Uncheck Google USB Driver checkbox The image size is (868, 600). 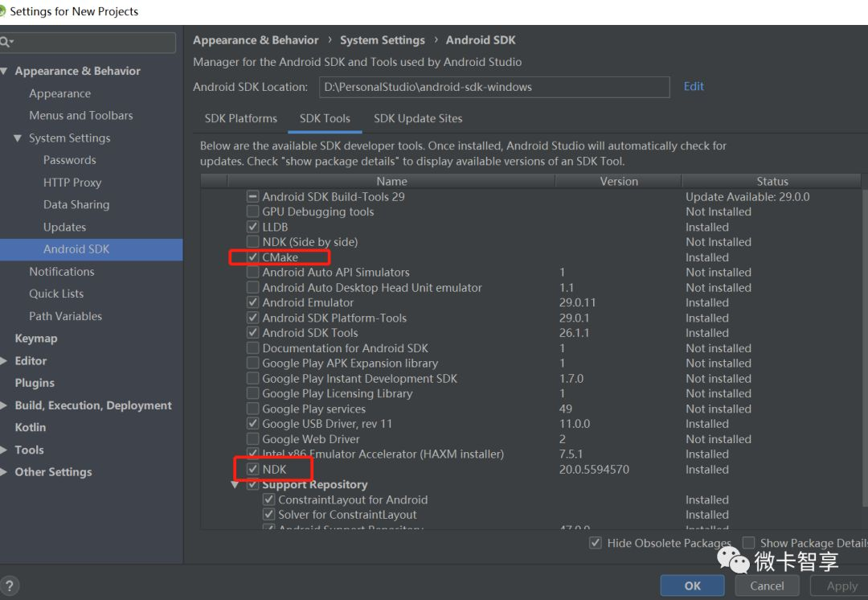click(x=253, y=423)
